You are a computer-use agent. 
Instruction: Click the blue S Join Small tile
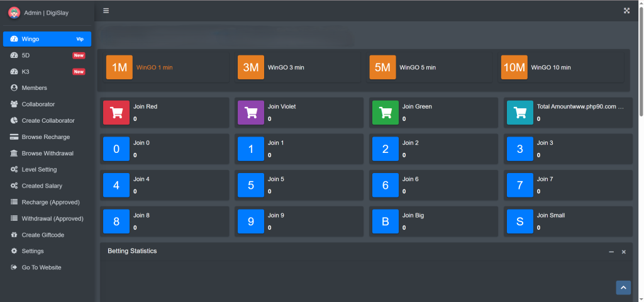pos(520,221)
